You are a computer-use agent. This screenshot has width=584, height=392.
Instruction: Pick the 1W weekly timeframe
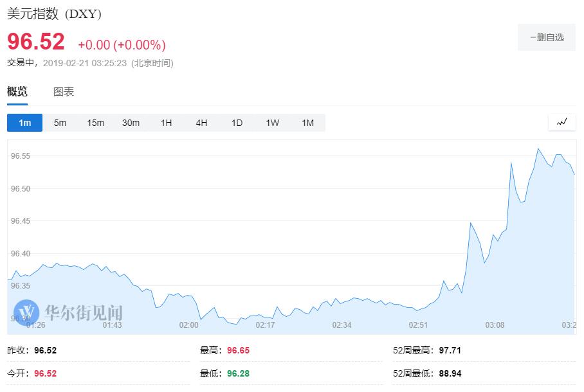[272, 123]
